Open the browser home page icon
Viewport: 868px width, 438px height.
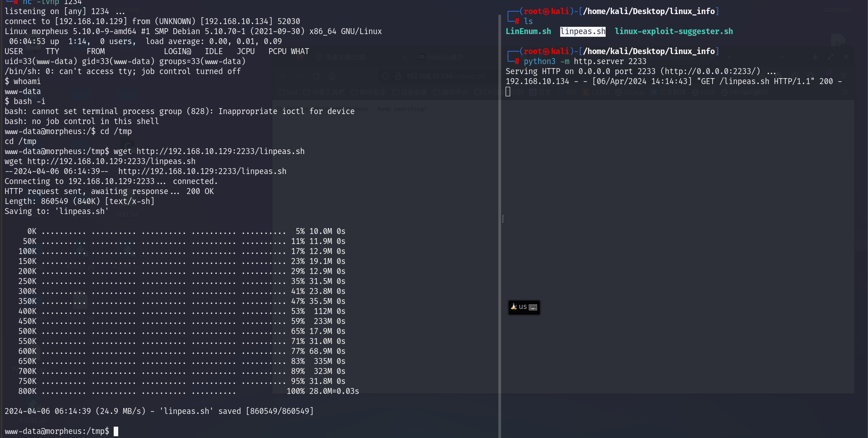[x=332, y=76]
